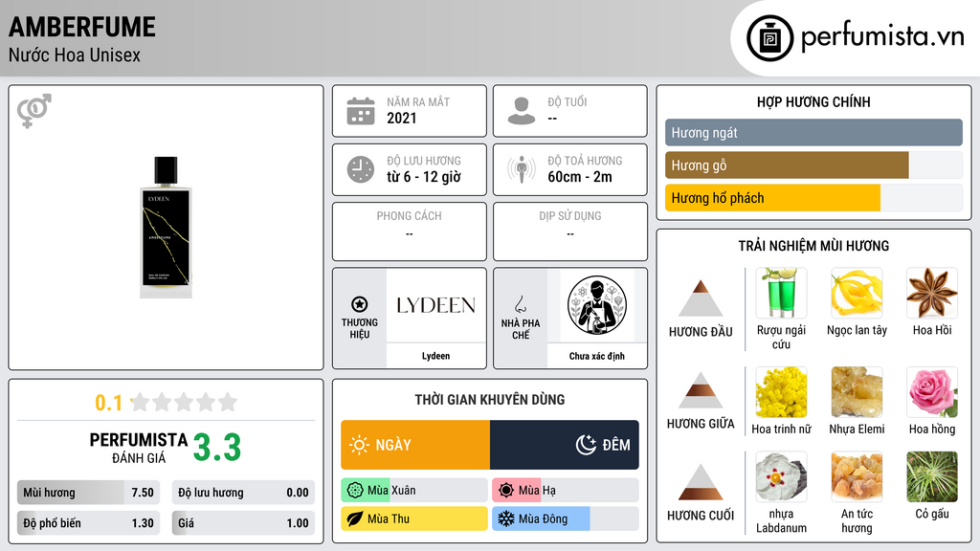980x551 pixels.
Task: Click the Độ lưu hương 0.00 score bar
Action: coord(243,493)
